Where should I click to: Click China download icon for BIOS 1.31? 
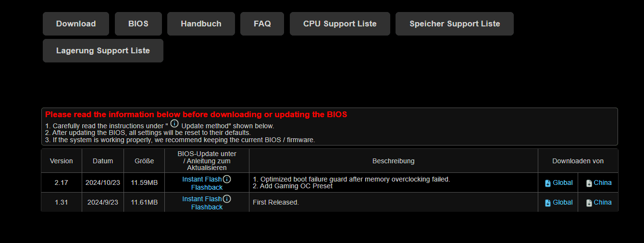[x=589, y=203]
